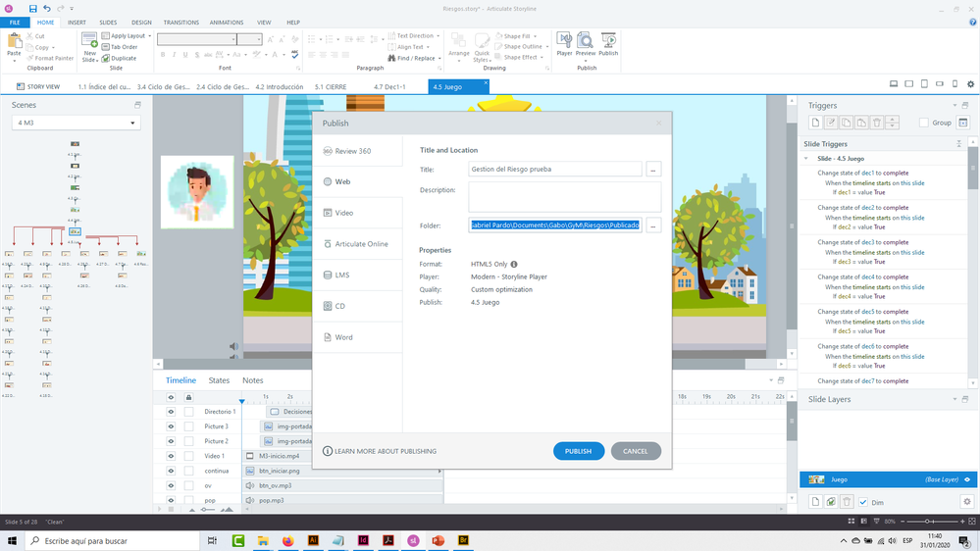Switch to the States panel tab

coord(219,380)
